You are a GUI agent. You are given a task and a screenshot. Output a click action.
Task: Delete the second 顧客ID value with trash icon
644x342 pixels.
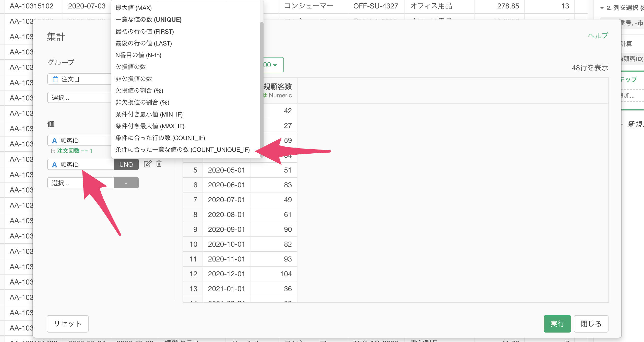click(x=159, y=164)
